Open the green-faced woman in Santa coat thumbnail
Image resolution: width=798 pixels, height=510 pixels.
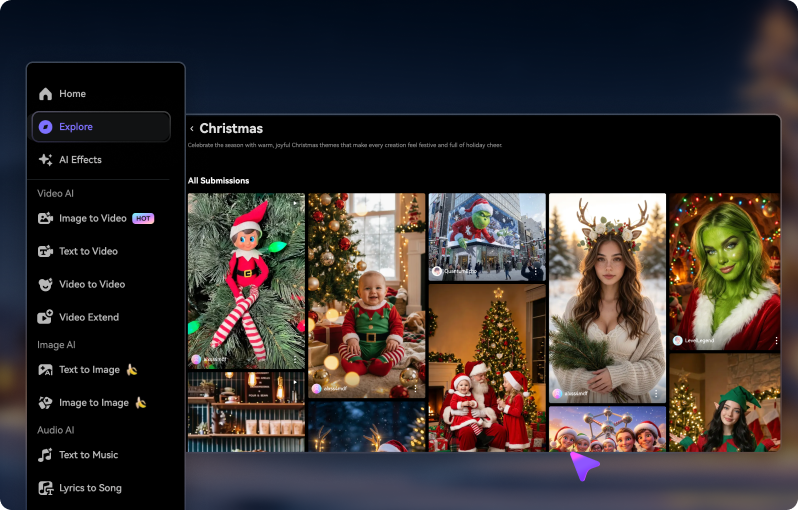pyautogui.click(x=725, y=271)
